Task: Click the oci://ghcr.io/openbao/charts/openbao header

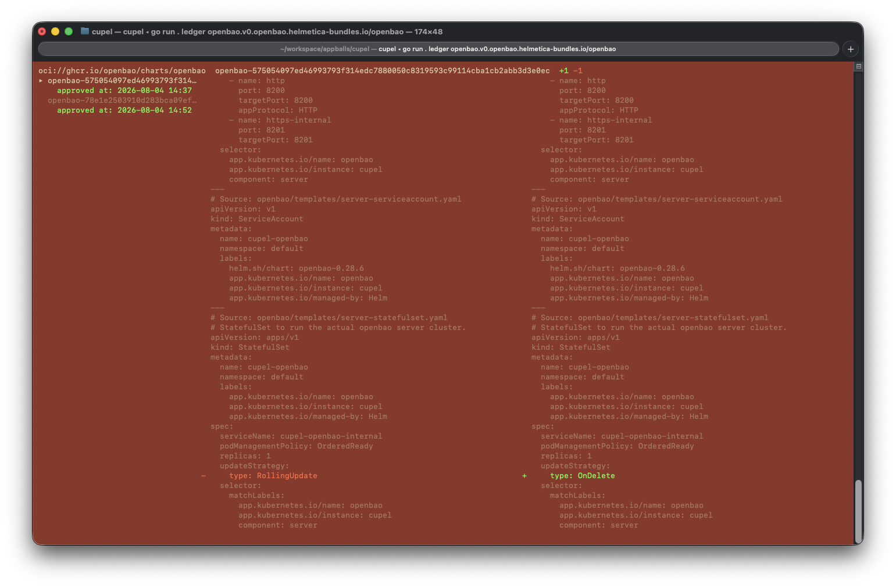Action: 122,71
